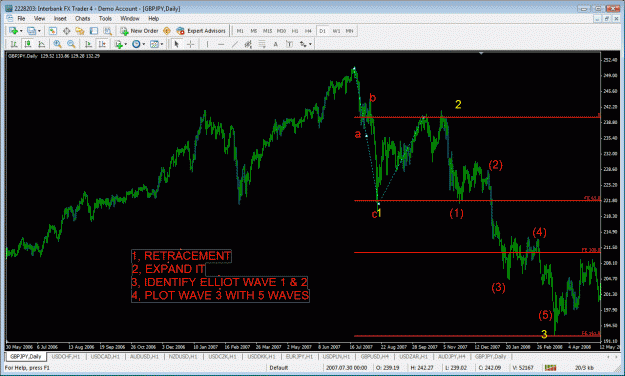This screenshot has width=625, height=376.
Task: Switch chart to bar chart mode
Action: pyautogui.click(x=14, y=44)
